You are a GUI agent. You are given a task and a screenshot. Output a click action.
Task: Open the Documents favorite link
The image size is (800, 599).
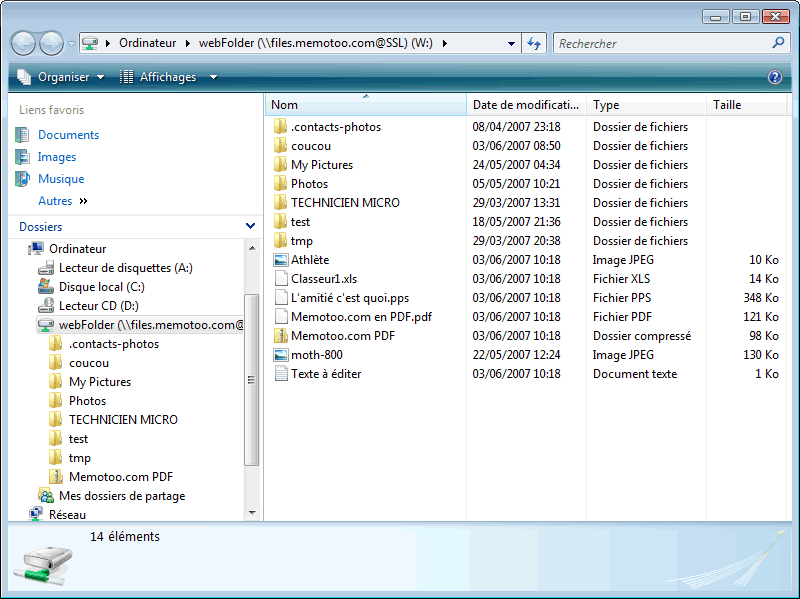pos(68,135)
